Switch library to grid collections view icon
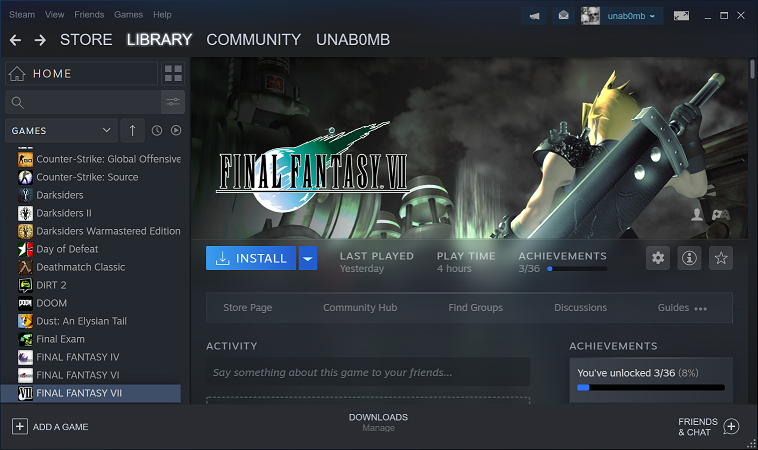The height and width of the screenshot is (450, 758). click(173, 73)
